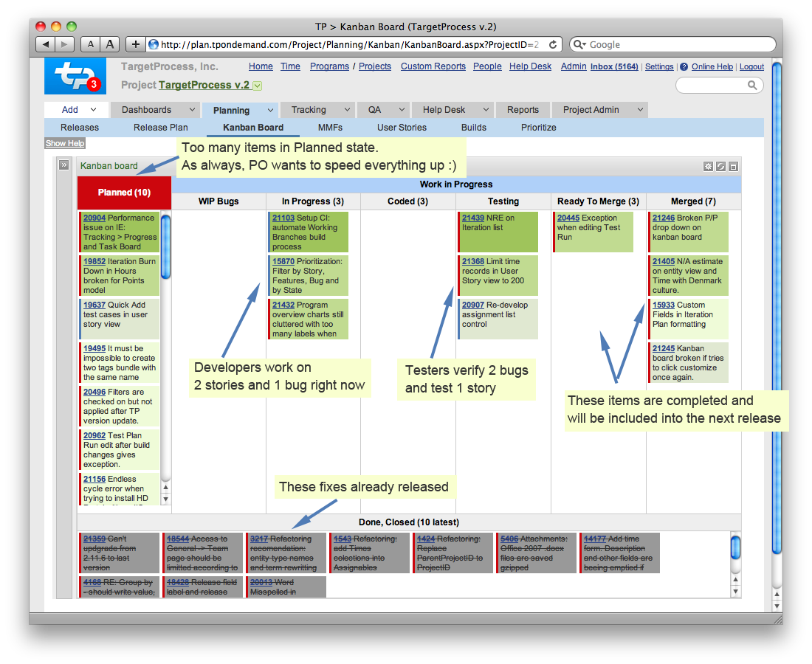Screen dimensions: 812x664
Task: Click the down arrow of the Planned column scrollbar
Action: pos(165,499)
